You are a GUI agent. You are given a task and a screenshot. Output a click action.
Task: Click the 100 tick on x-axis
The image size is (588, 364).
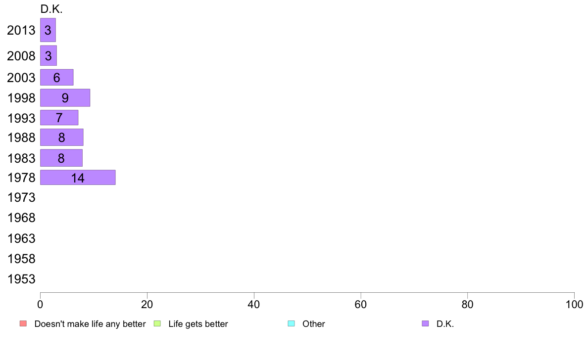574,304
